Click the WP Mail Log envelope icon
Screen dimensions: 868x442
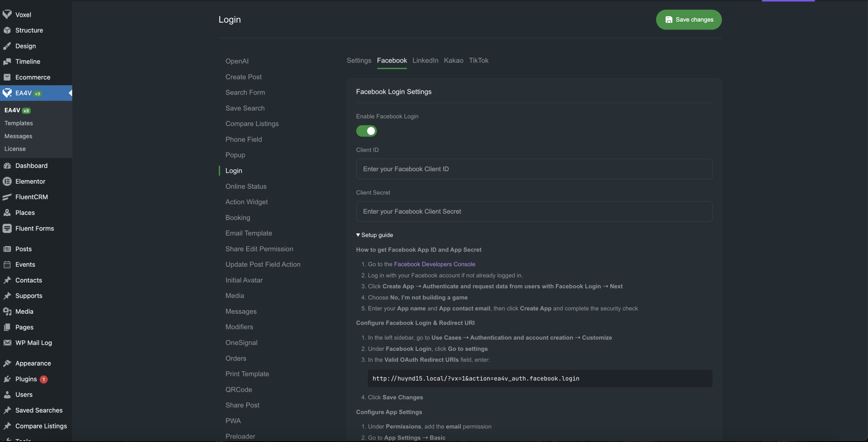pyautogui.click(x=7, y=343)
